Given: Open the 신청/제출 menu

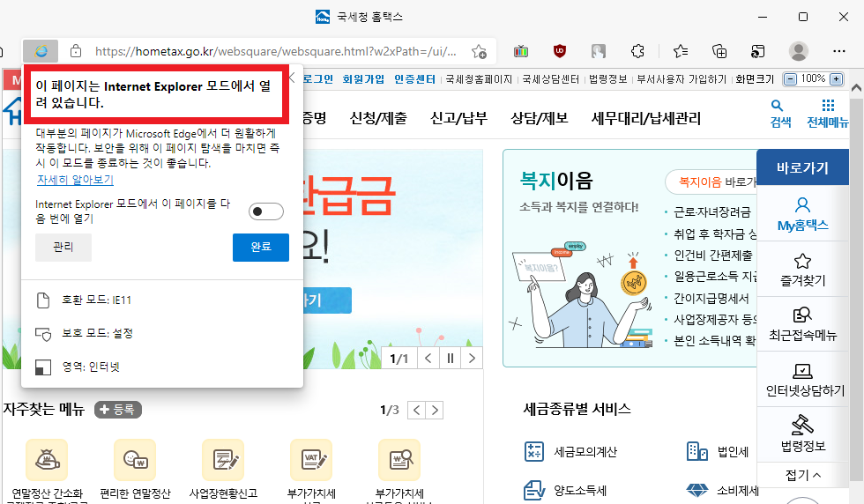Looking at the screenshot, I should [x=378, y=118].
